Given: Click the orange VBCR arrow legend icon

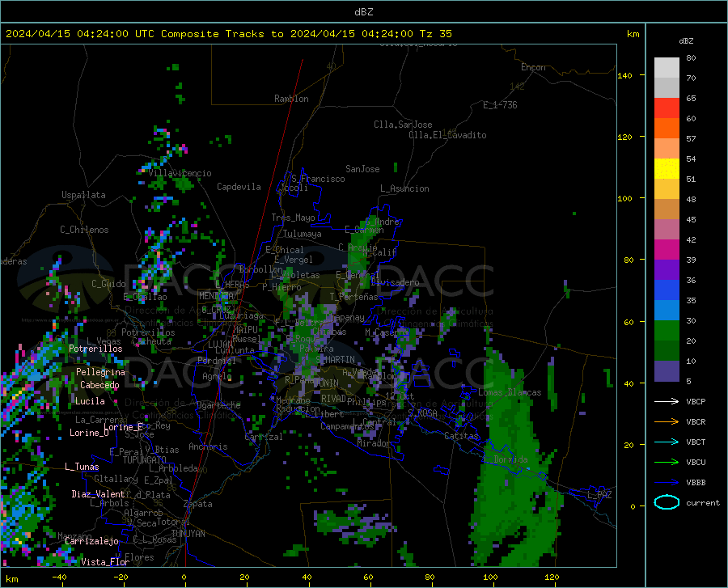Looking at the screenshot, I should click(x=667, y=421).
